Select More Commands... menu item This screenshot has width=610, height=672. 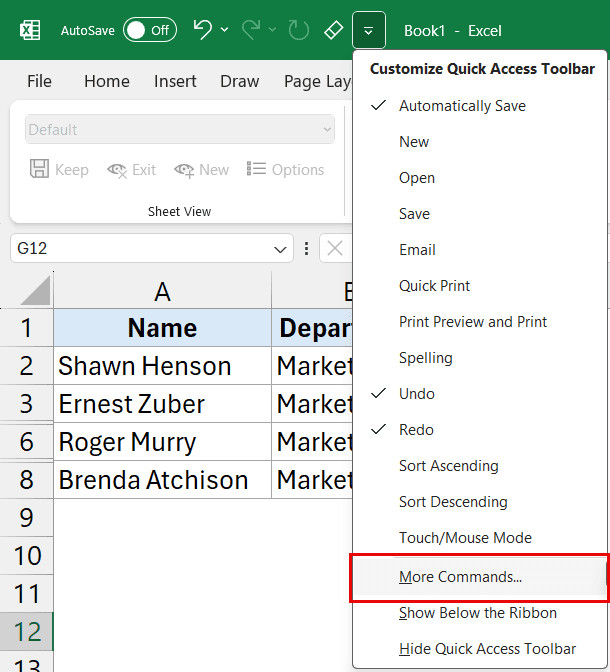460,577
